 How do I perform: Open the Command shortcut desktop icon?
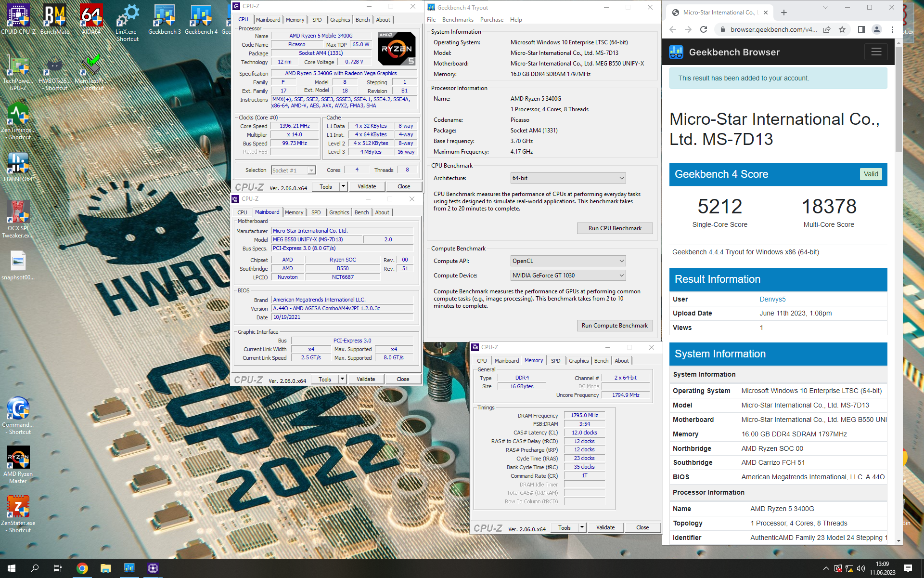point(18,416)
